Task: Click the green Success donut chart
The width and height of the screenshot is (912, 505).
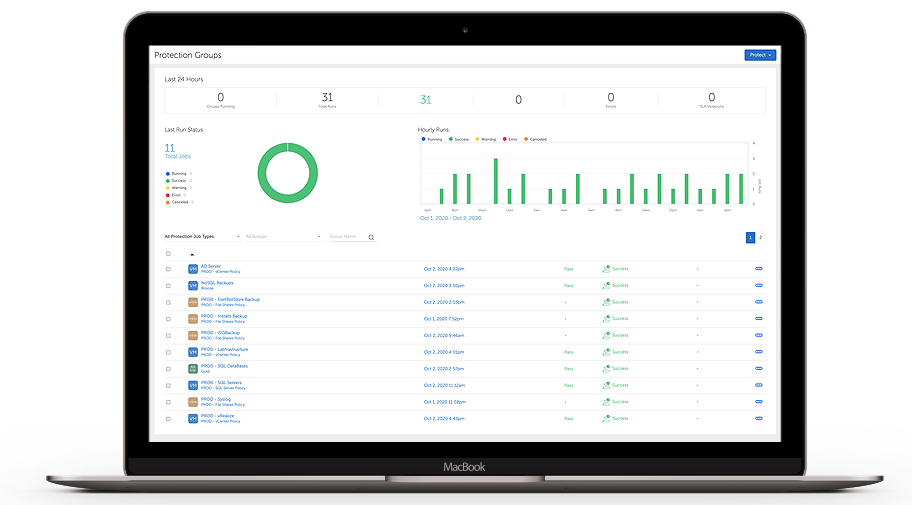Action: pyautogui.click(x=287, y=173)
